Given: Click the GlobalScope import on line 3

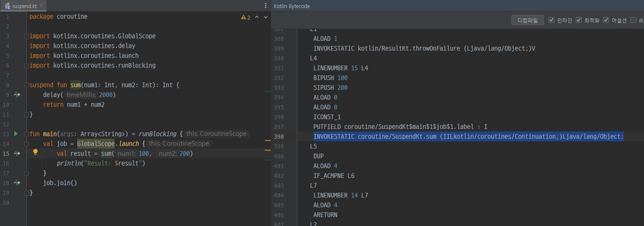Looking at the screenshot, I should pyautogui.click(x=93, y=36).
